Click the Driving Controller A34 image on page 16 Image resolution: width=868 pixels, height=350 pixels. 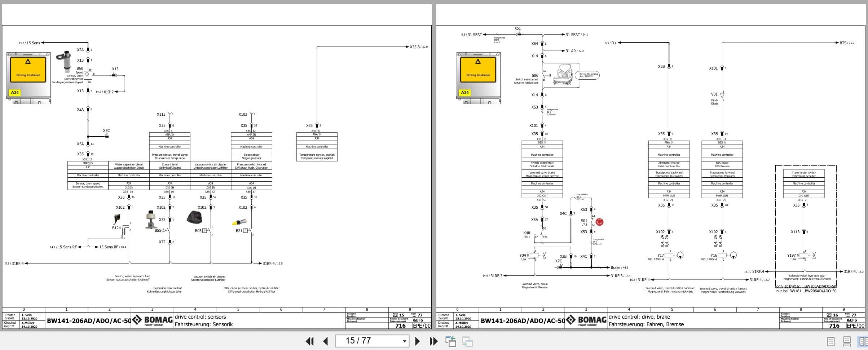coord(478,78)
